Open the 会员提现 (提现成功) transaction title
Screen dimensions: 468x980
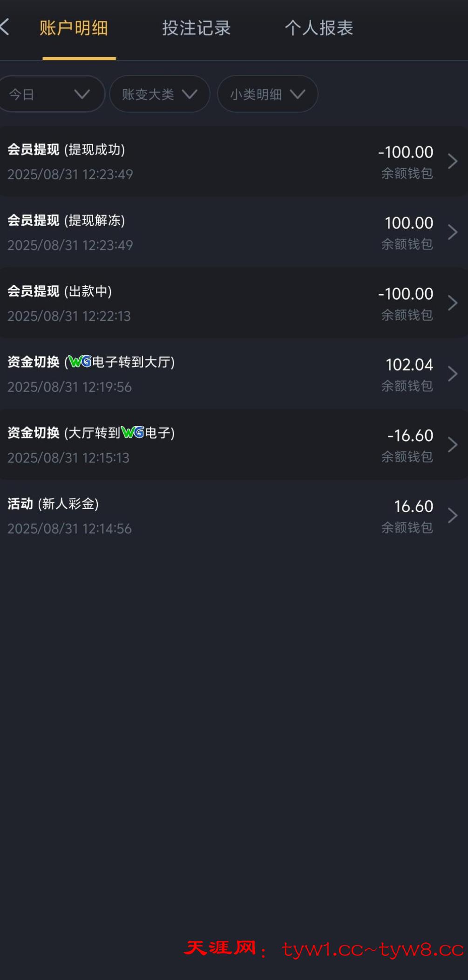[x=66, y=150]
